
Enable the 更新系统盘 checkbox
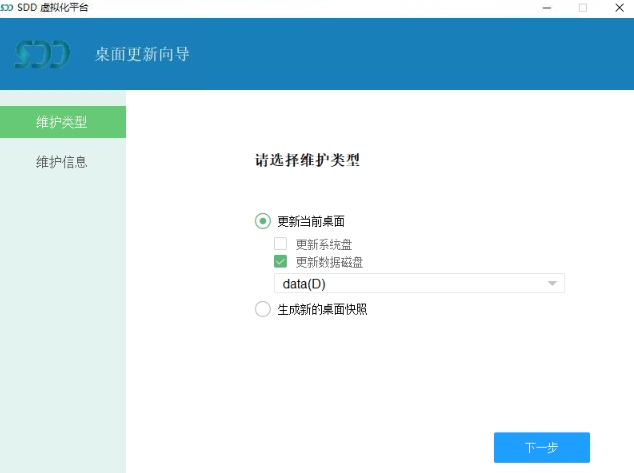(281, 243)
